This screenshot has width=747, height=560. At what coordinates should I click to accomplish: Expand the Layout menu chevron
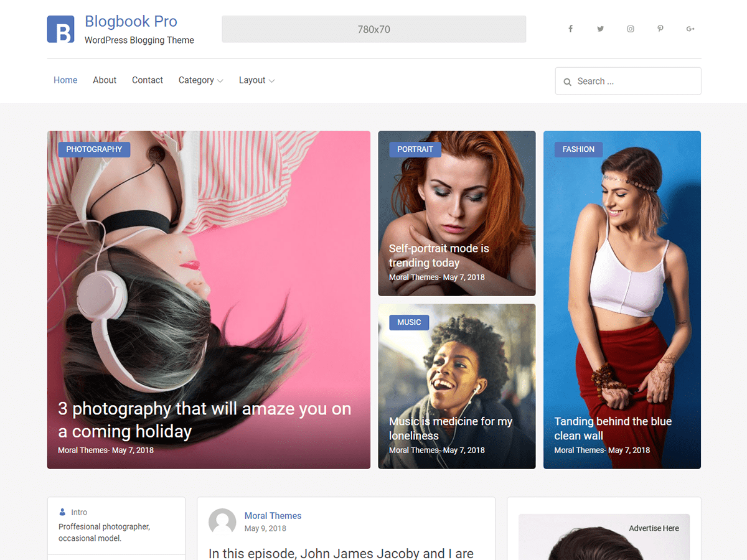point(271,81)
